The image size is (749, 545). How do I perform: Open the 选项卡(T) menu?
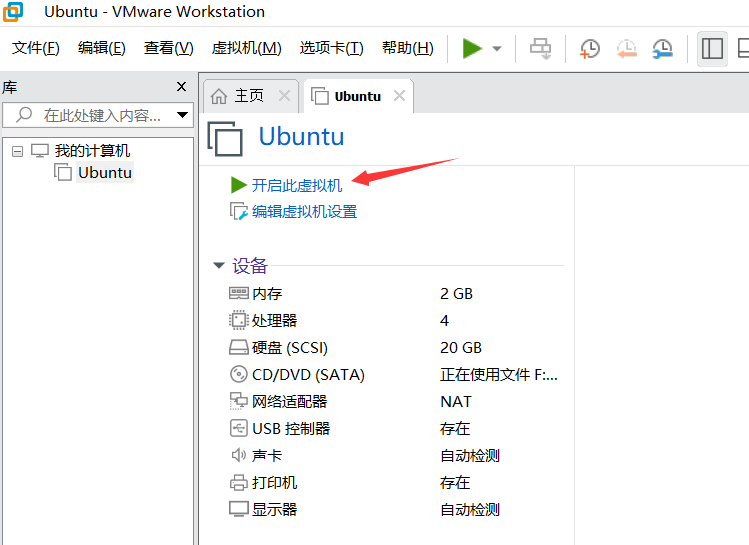tap(332, 48)
